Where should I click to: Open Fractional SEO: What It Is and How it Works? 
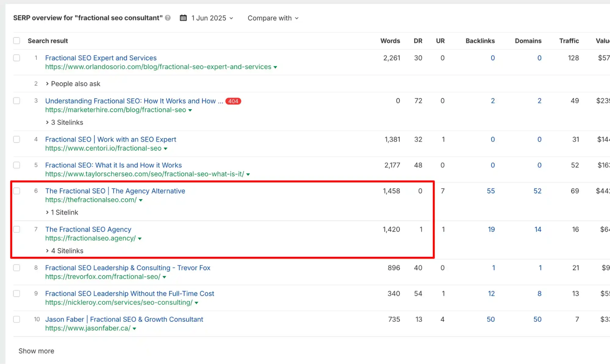[x=113, y=165]
